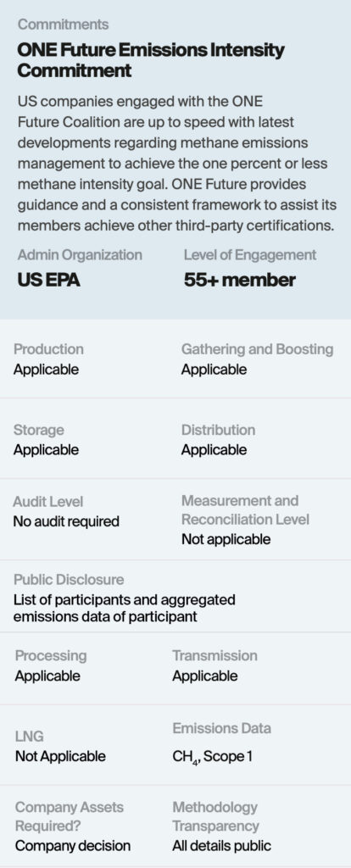
Task: Select the Audit Level No audit required
Action: (x=66, y=511)
